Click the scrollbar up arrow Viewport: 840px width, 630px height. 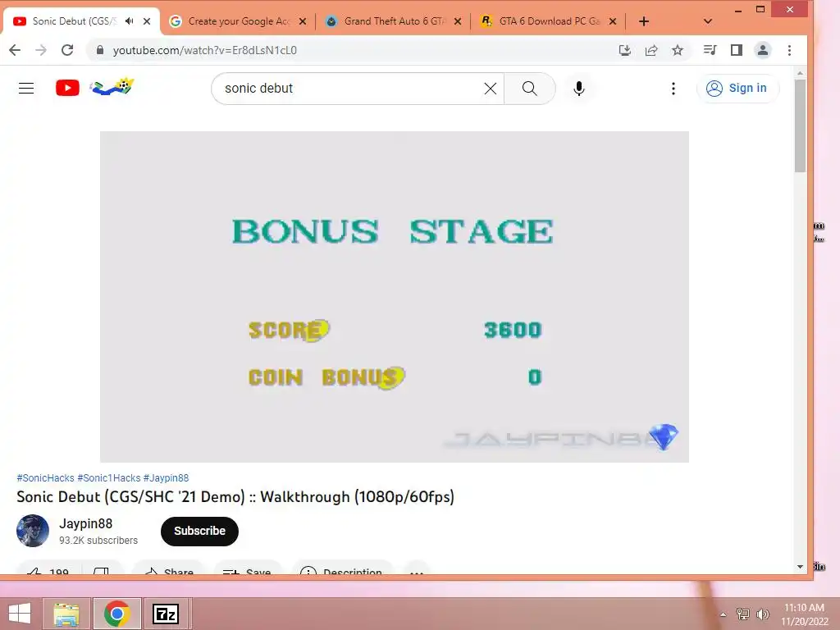800,73
